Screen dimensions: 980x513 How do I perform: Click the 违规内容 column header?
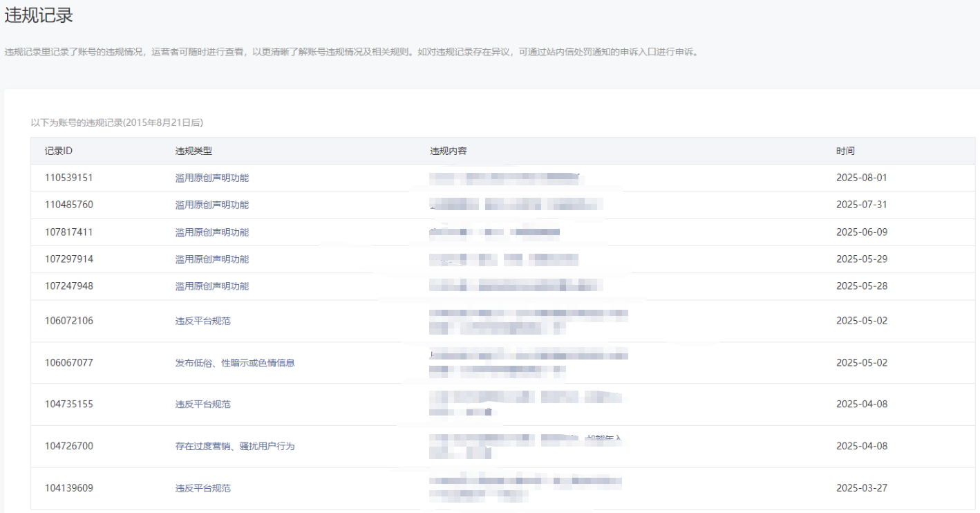pyautogui.click(x=449, y=151)
